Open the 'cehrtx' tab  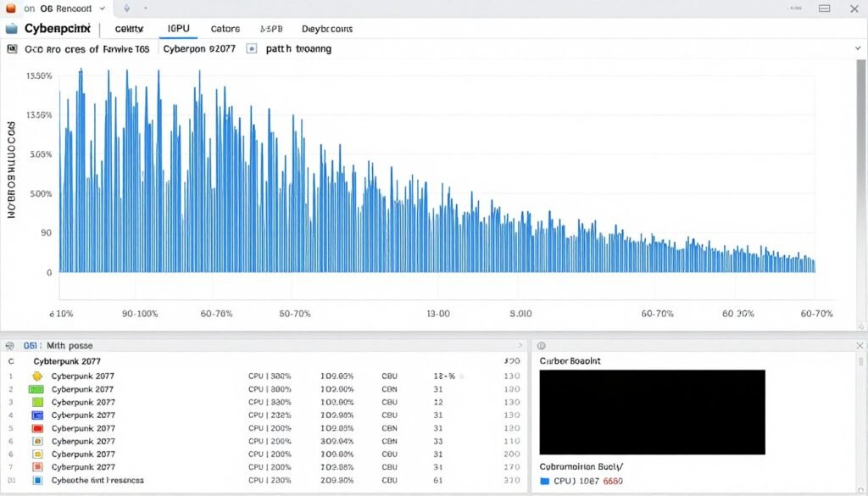(130, 29)
